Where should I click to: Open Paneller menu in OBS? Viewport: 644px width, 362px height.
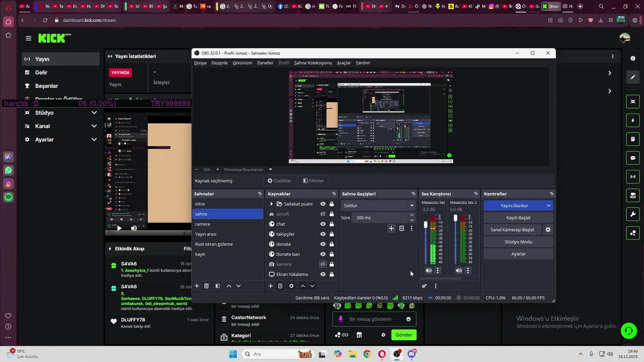(265, 63)
